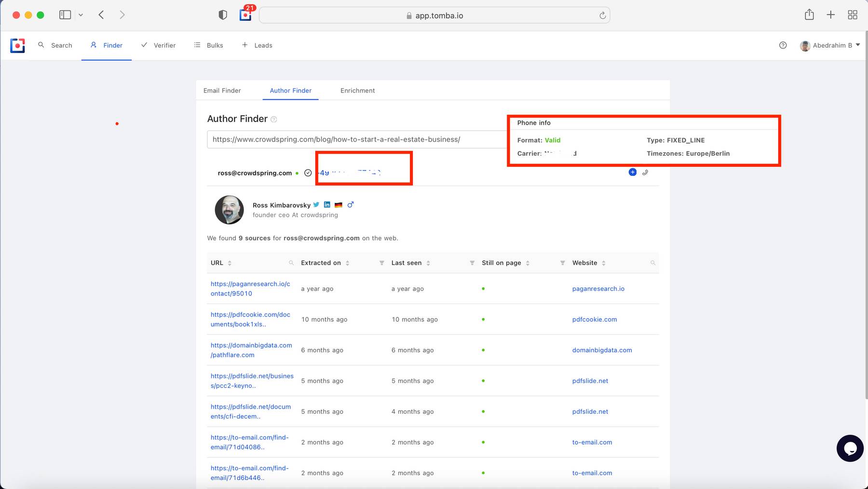
Task: Open the Tomba extension icon with badge 21
Action: coord(245,14)
